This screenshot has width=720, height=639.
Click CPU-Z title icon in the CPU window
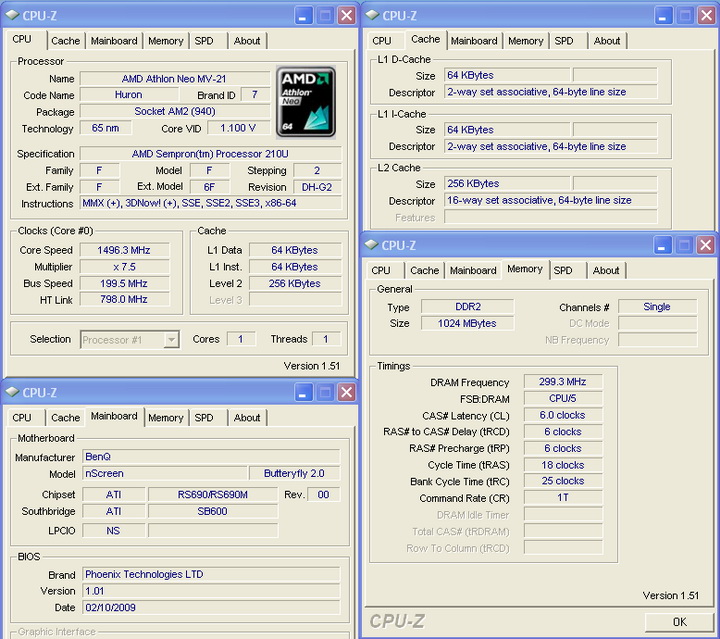pos(12,15)
